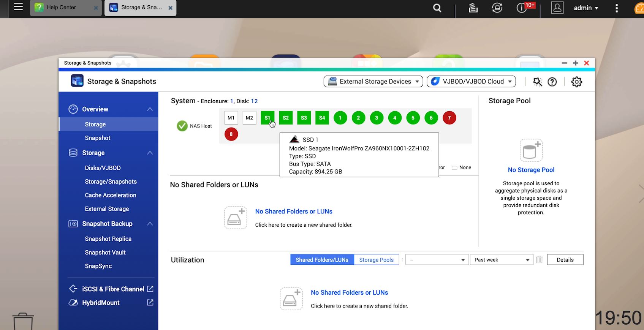Viewport: 644px width, 330px height.
Task: Select SSD slot S2
Action: click(x=286, y=118)
